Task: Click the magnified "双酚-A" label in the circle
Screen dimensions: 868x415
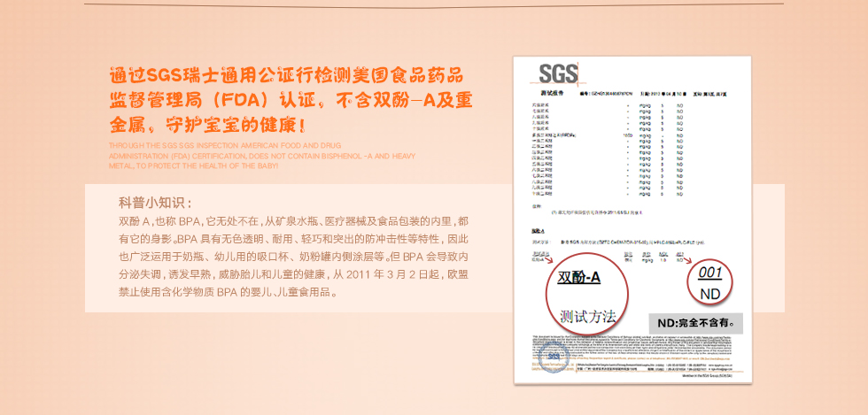Action: [578, 277]
